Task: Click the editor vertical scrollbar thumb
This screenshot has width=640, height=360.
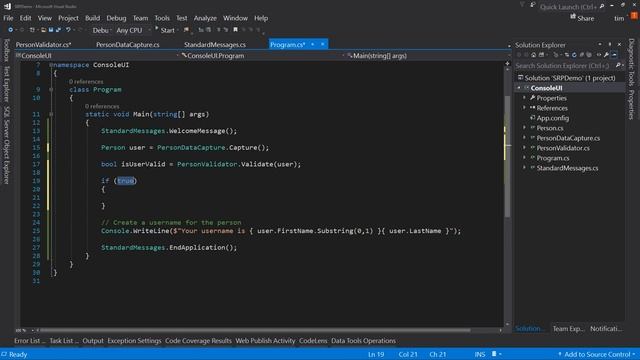Action: tap(507, 155)
